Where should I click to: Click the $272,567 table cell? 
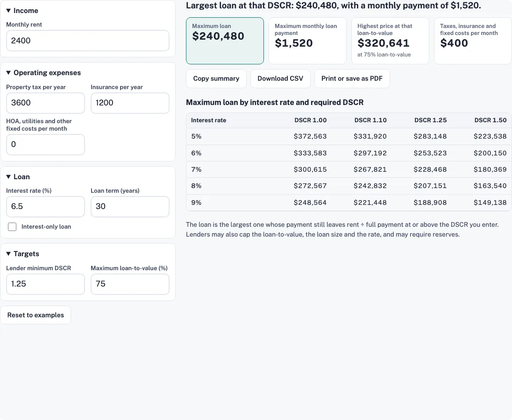tap(310, 186)
